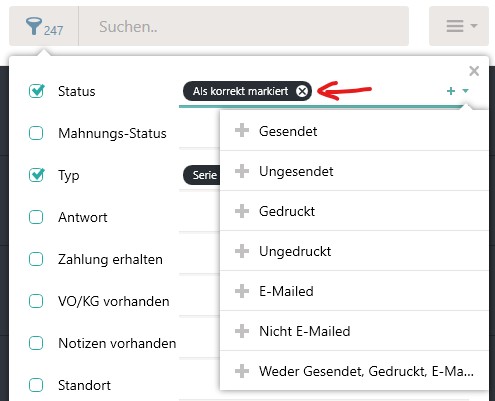Click the Status filter label
Viewport: 495px width, 401px height.
click(77, 91)
